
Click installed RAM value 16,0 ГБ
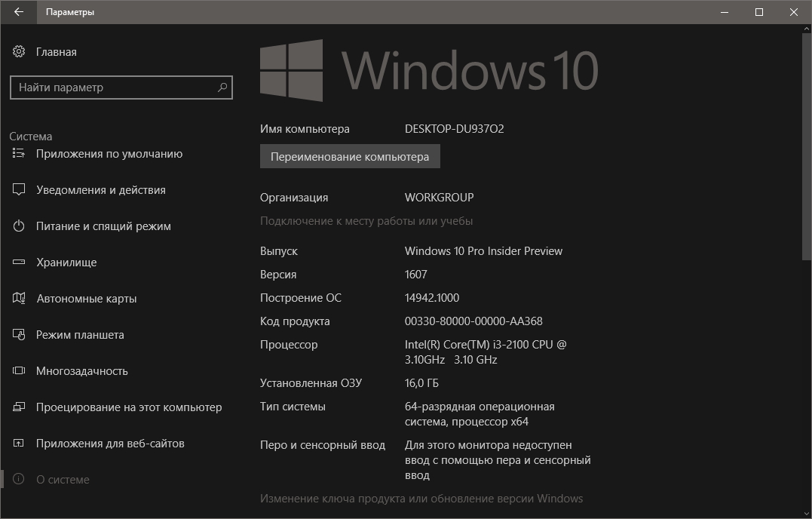pyautogui.click(x=421, y=383)
